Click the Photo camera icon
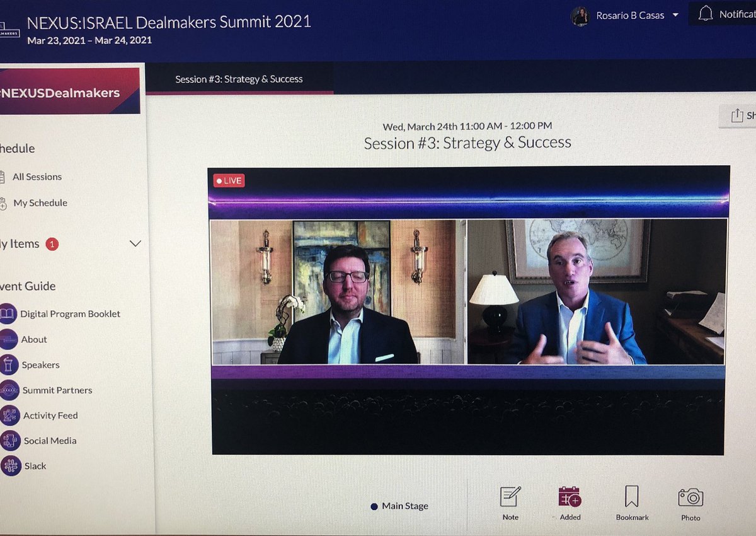Image resolution: width=756 pixels, height=536 pixels. point(690,498)
